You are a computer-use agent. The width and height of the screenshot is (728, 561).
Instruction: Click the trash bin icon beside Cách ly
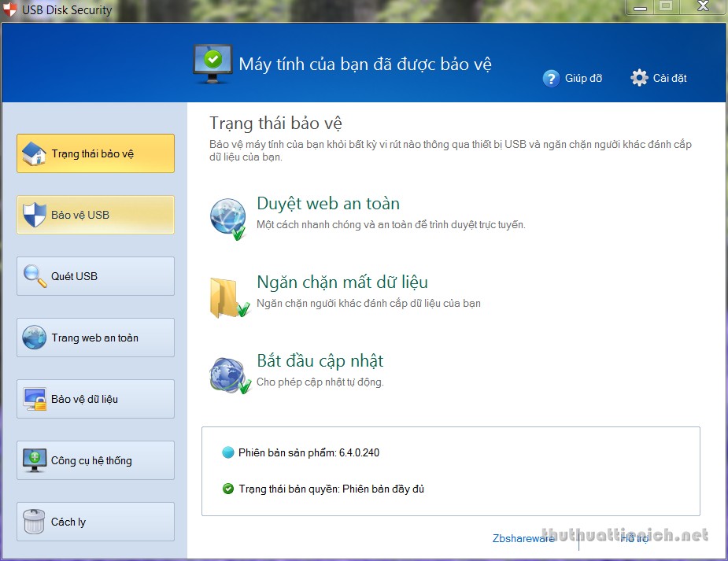pyautogui.click(x=34, y=522)
